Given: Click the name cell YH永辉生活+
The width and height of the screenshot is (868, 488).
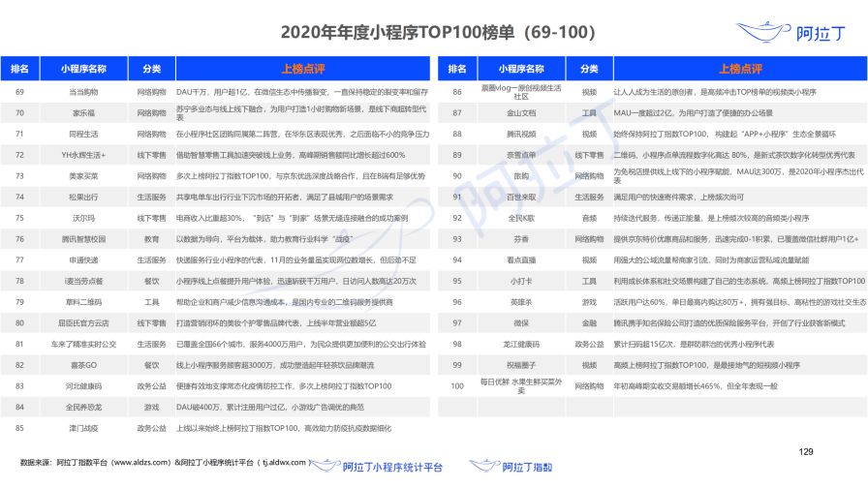Looking at the screenshot, I should coord(83,155).
